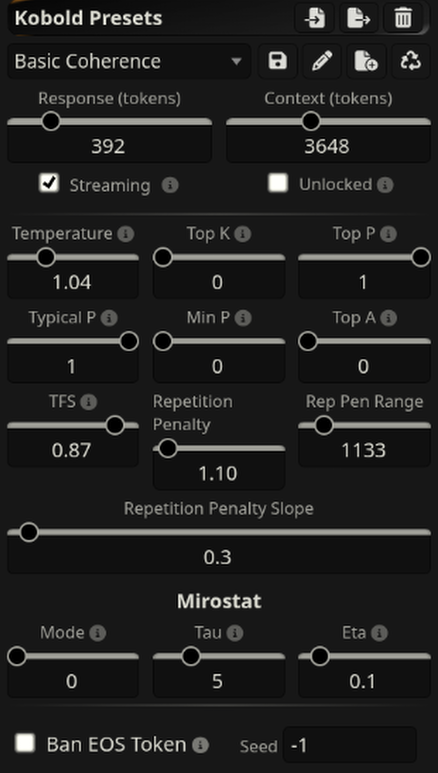Save the preset with floppy disk icon
Screen dimensions: 438x773
point(278,61)
